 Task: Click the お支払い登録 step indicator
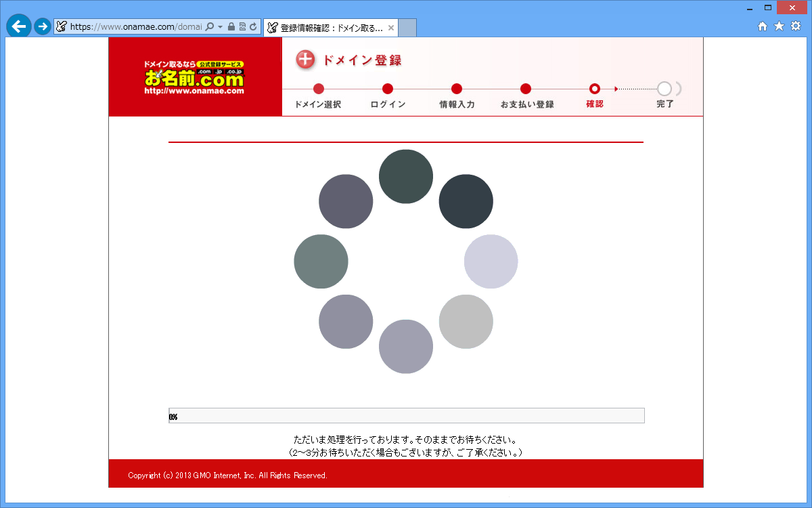coord(526,89)
